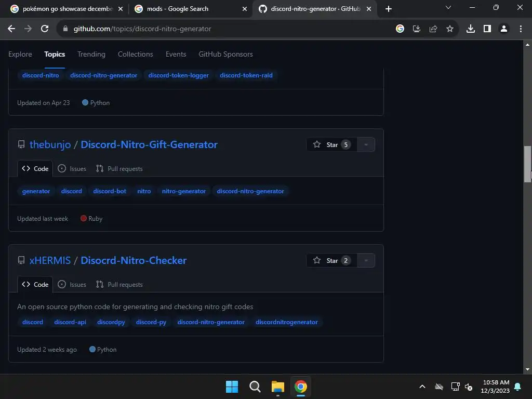Click scrollbar down arrow
This screenshot has height=399, width=532.
[x=527, y=369]
